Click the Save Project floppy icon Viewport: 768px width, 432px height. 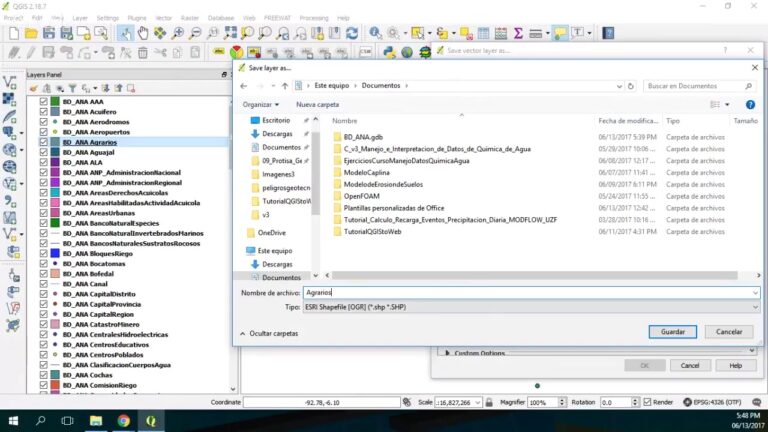[48, 33]
